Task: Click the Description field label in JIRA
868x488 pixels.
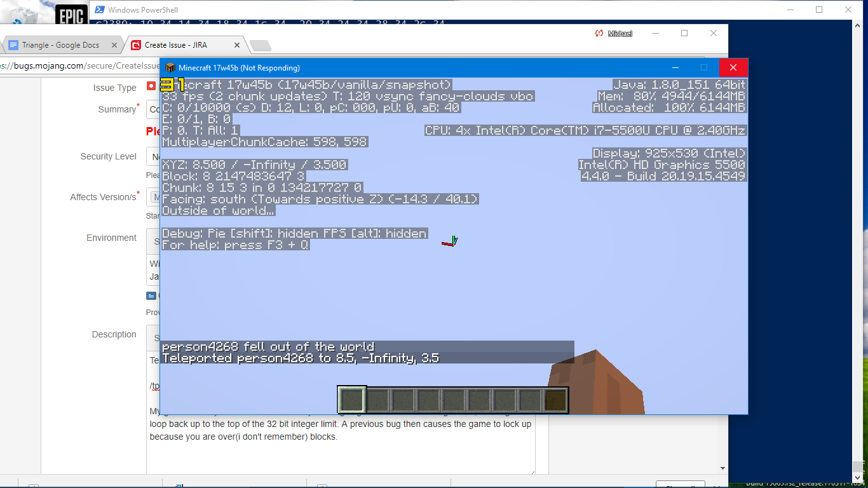Action: tap(114, 334)
